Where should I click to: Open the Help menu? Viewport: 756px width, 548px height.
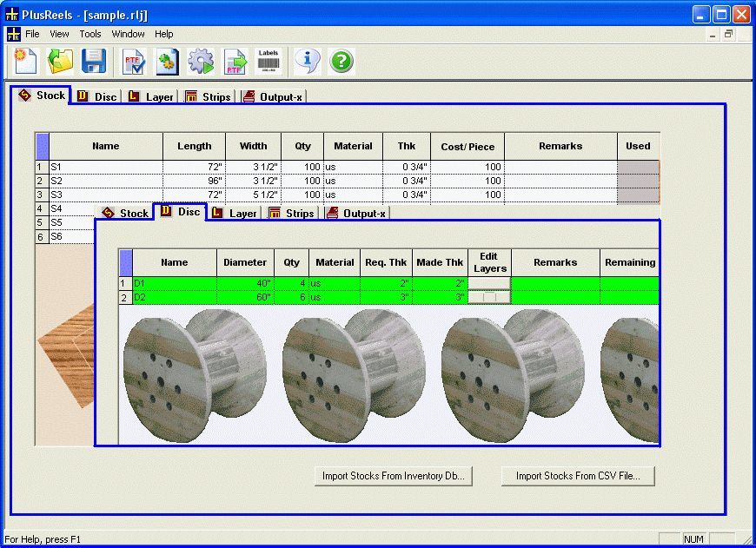coord(164,34)
